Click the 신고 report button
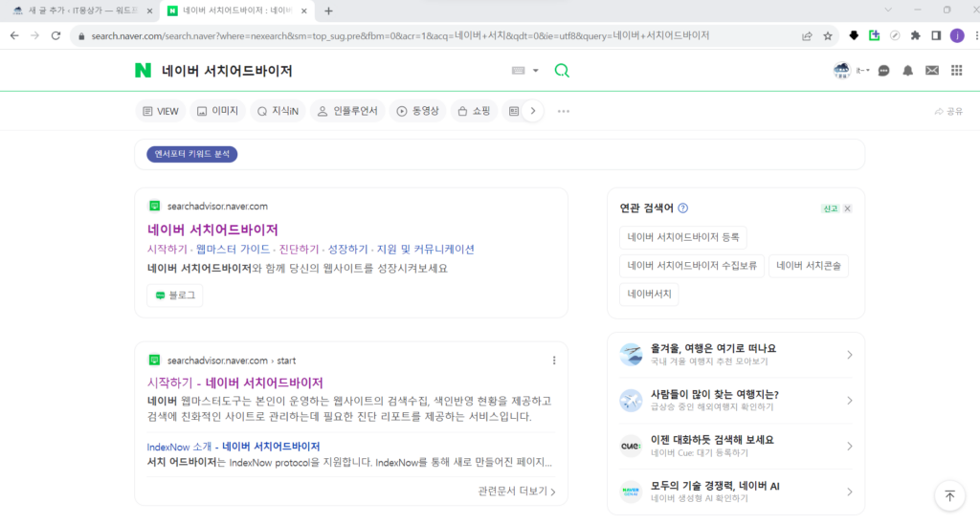This screenshot has height=525, width=980. [830, 208]
